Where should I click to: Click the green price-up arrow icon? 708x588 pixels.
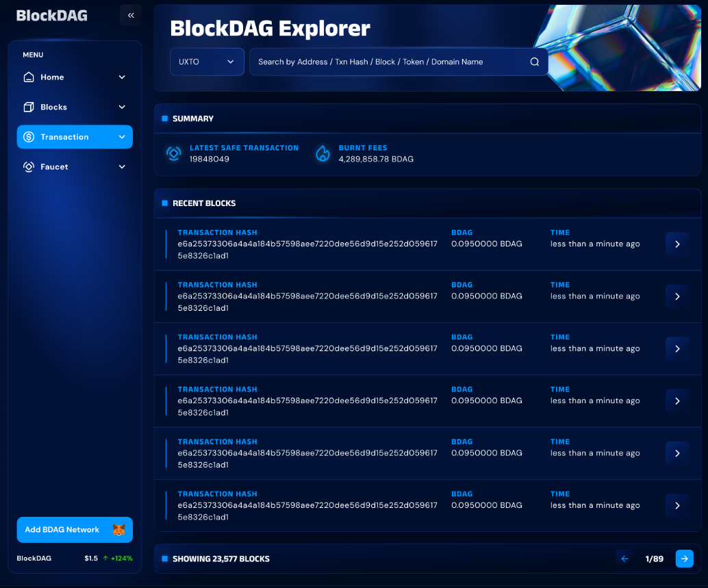coord(105,558)
